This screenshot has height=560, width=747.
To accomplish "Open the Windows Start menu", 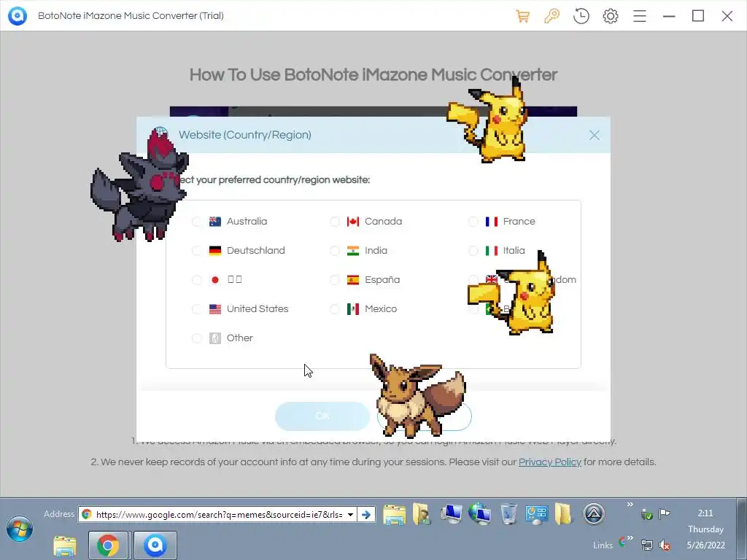I will pyautogui.click(x=20, y=529).
